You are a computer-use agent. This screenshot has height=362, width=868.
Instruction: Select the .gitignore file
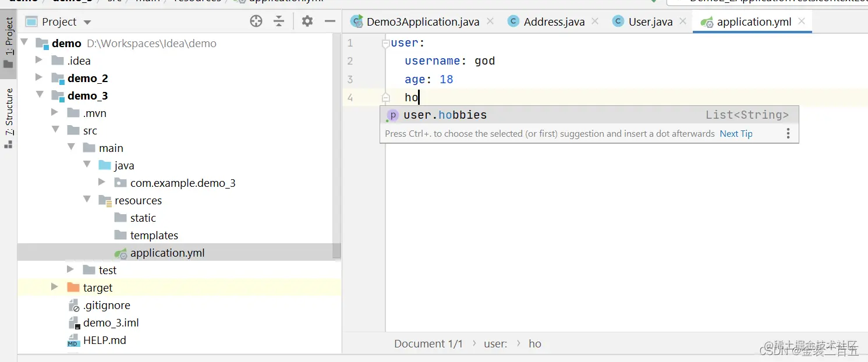(x=107, y=305)
